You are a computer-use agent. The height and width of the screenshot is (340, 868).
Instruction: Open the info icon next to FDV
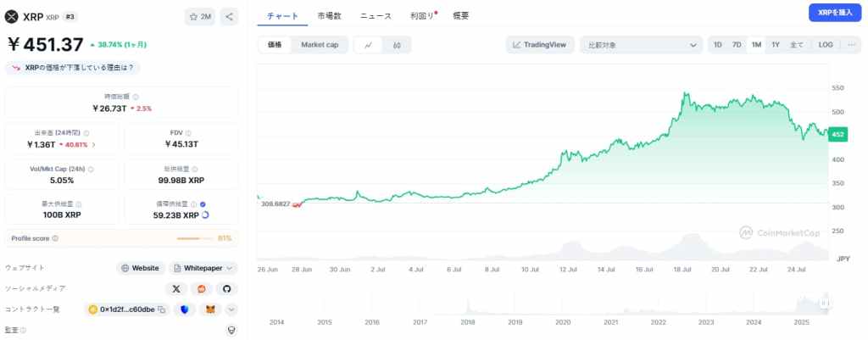(x=188, y=133)
